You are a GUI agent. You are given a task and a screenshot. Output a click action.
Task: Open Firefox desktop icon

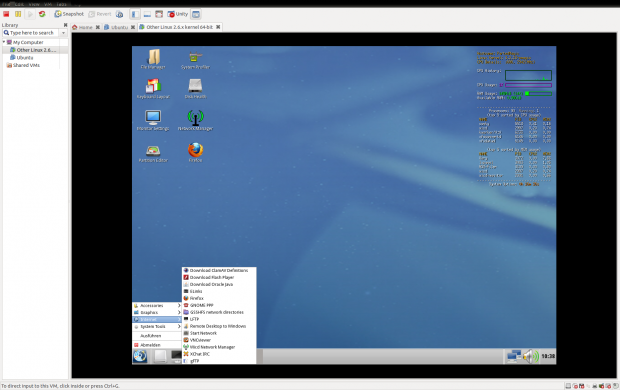195,153
